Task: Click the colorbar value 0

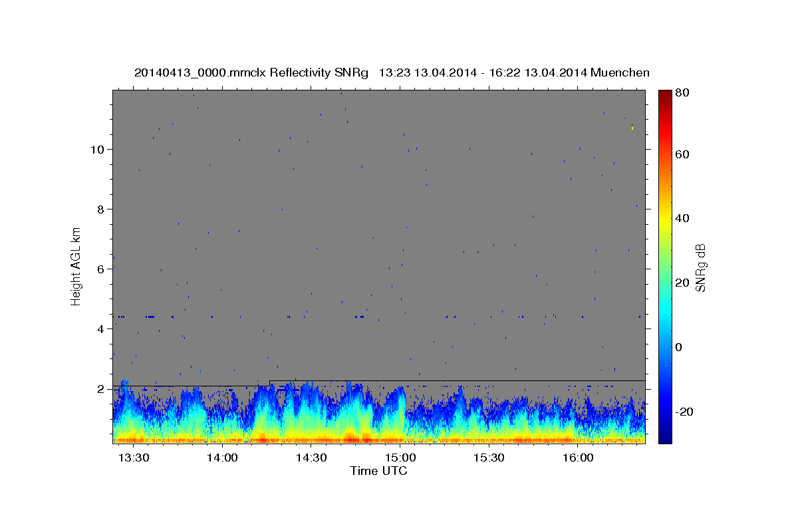Action: click(678, 347)
